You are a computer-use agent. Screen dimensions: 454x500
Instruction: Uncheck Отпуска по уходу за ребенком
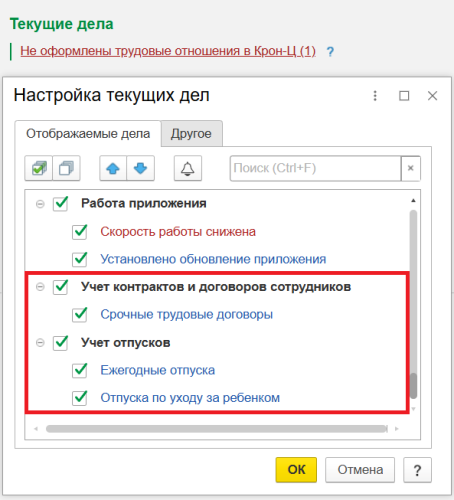(80, 398)
